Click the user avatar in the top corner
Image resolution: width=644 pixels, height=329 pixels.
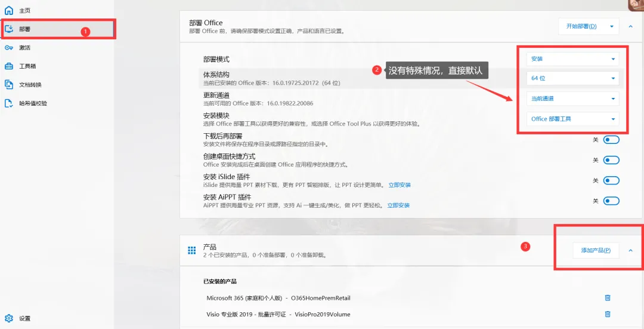(637, 5)
